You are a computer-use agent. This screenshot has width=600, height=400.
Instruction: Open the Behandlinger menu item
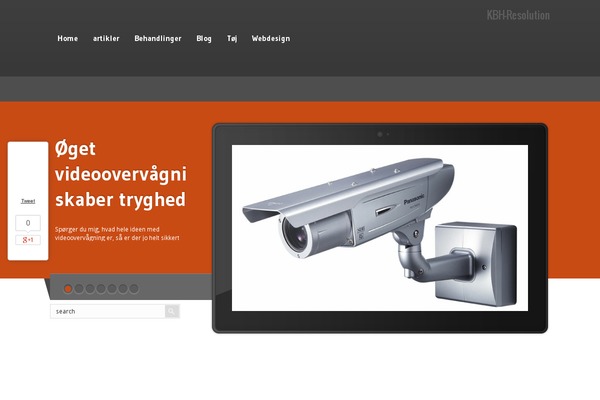point(158,39)
